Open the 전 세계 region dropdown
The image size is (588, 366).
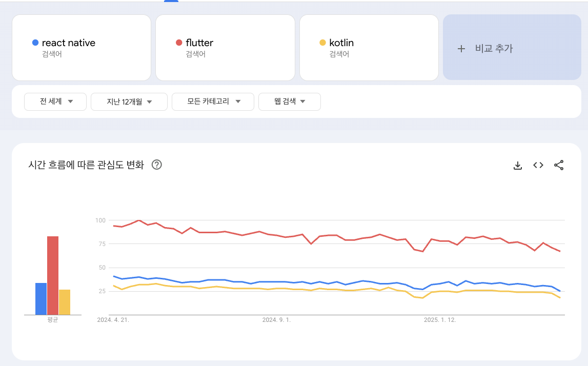click(x=56, y=101)
